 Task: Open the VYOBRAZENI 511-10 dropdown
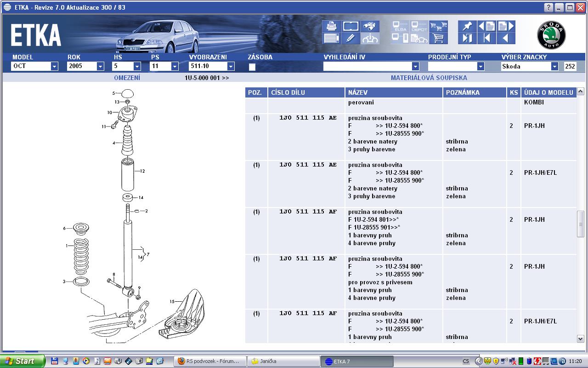coord(231,66)
